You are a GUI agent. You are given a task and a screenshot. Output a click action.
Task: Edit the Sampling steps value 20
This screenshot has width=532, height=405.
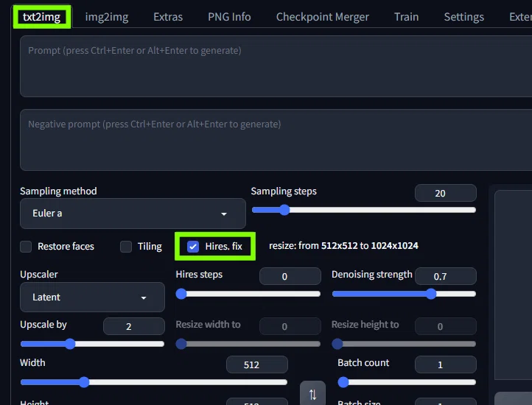click(446, 193)
